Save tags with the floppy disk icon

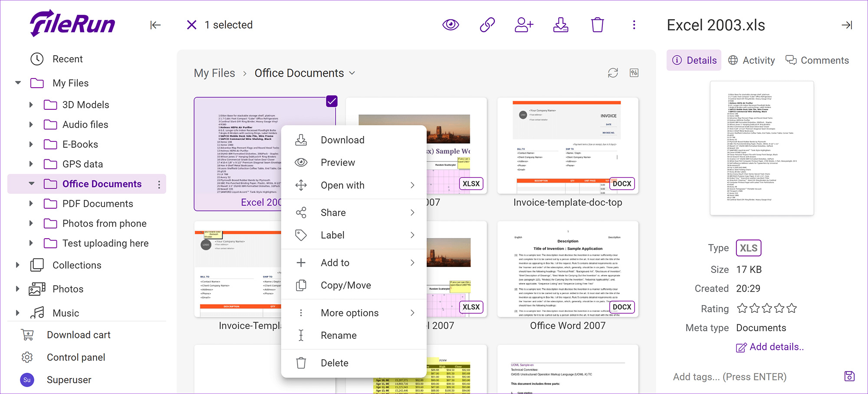click(849, 376)
